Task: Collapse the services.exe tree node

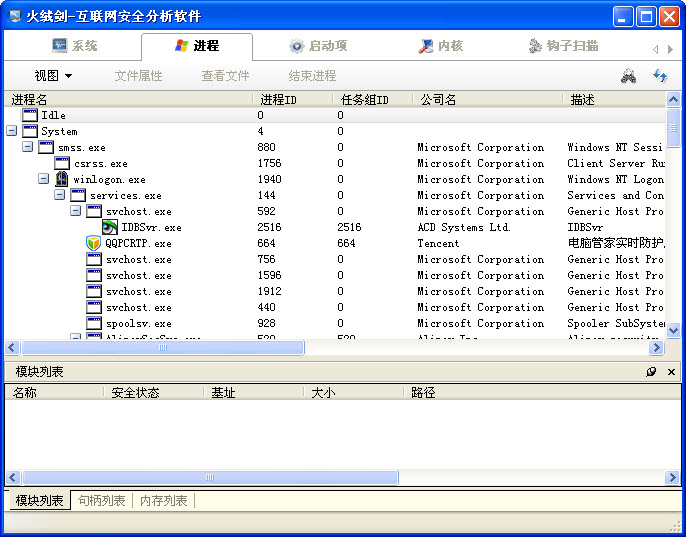Action: coord(60,194)
